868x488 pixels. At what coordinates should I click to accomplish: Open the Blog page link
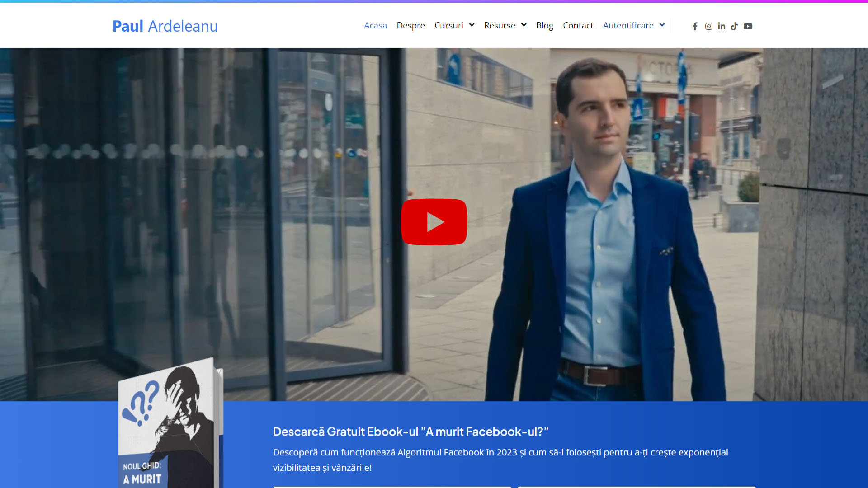544,25
